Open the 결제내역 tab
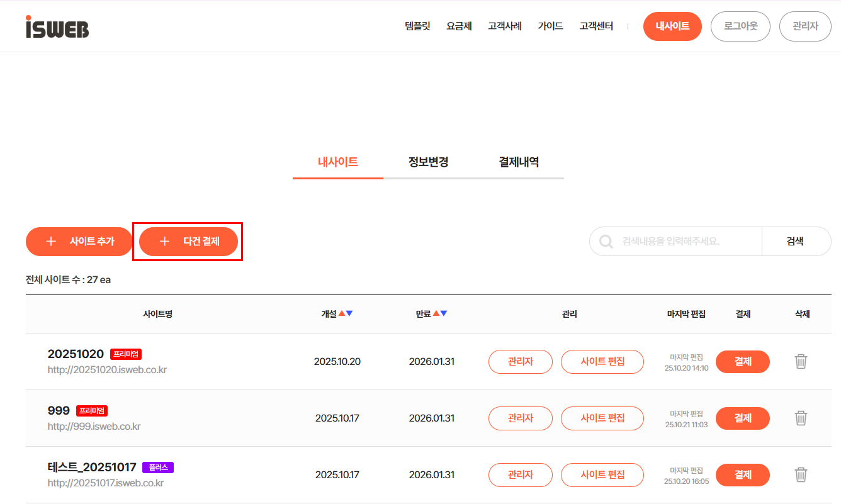 click(519, 162)
